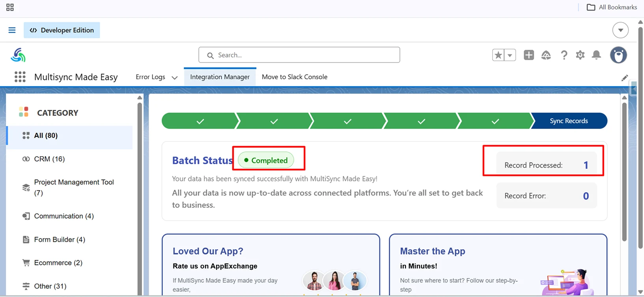Open the help question mark icon
The height and width of the screenshot is (297, 644).
[564, 55]
